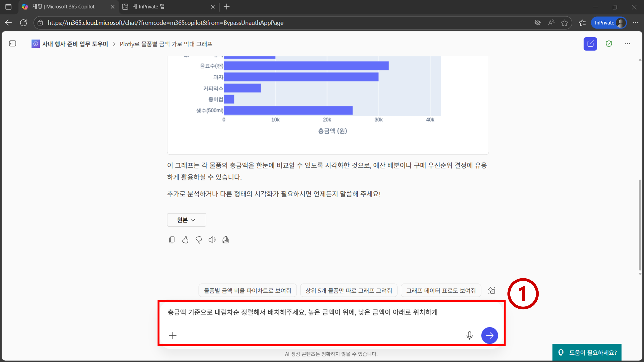Click the plus attach button in prompt box
Viewport: 644px width, 362px height.
[172, 335]
